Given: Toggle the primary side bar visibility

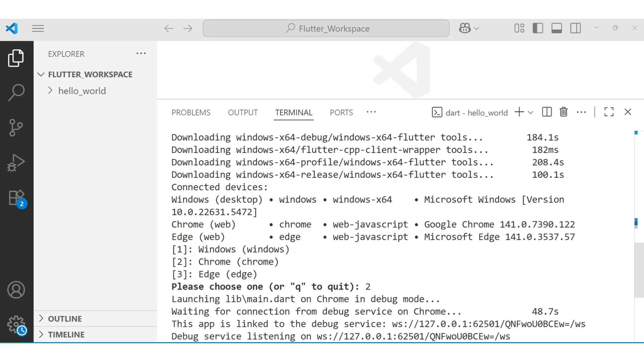Looking at the screenshot, I should tap(538, 28).
